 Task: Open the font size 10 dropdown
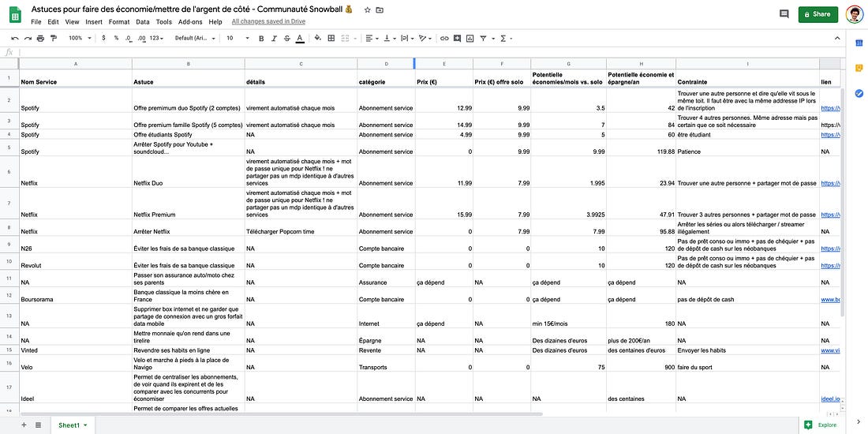238,38
